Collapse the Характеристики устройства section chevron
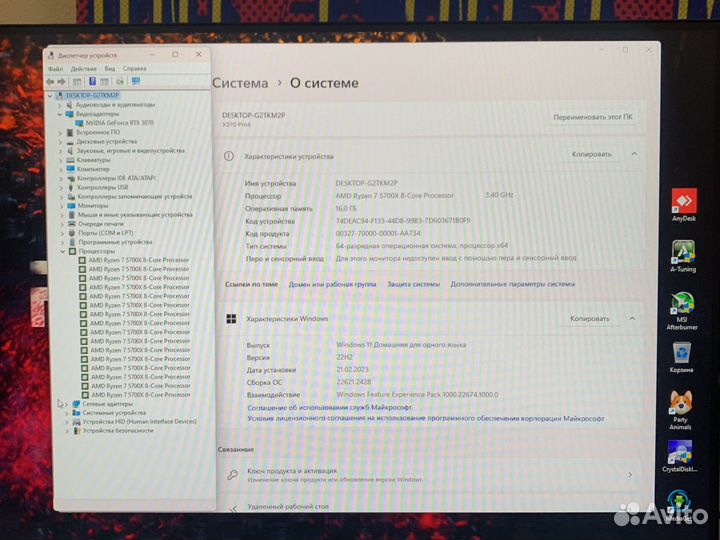The width and height of the screenshot is (720, 540). click(x=634, y=154)
